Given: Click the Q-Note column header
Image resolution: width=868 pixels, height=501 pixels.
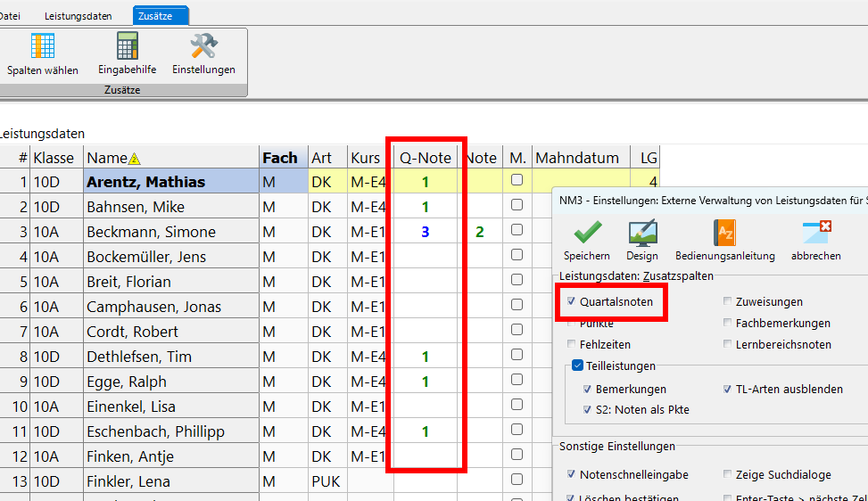Looking at the screenshot, I should pyautogui.click(x=426, y=158).
